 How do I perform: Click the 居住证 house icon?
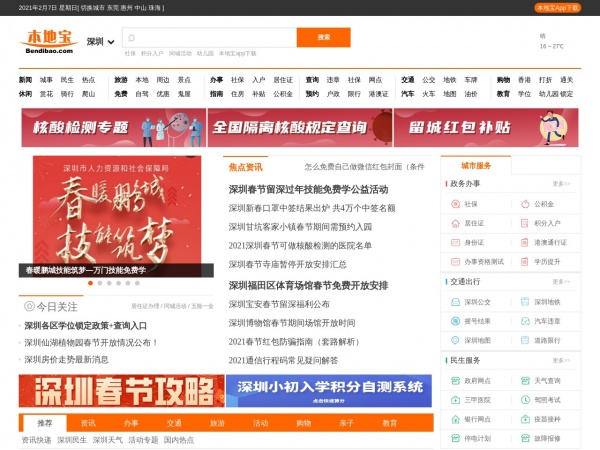[455, 223]
